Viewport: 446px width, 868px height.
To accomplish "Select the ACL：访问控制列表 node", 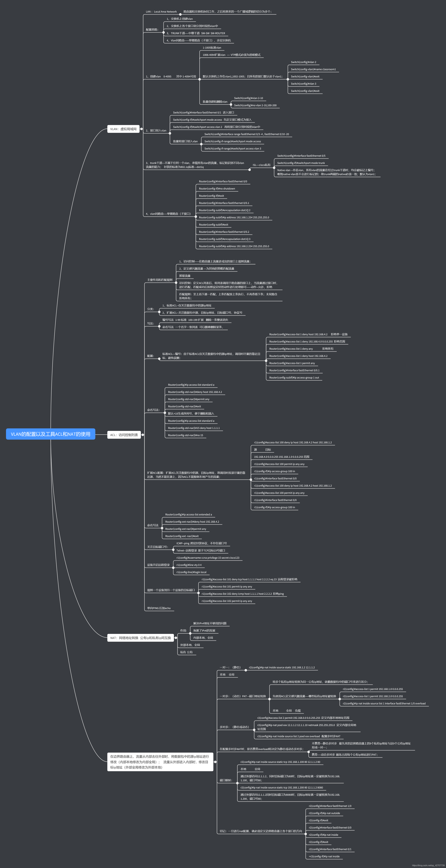I will [x=124, y=435].
